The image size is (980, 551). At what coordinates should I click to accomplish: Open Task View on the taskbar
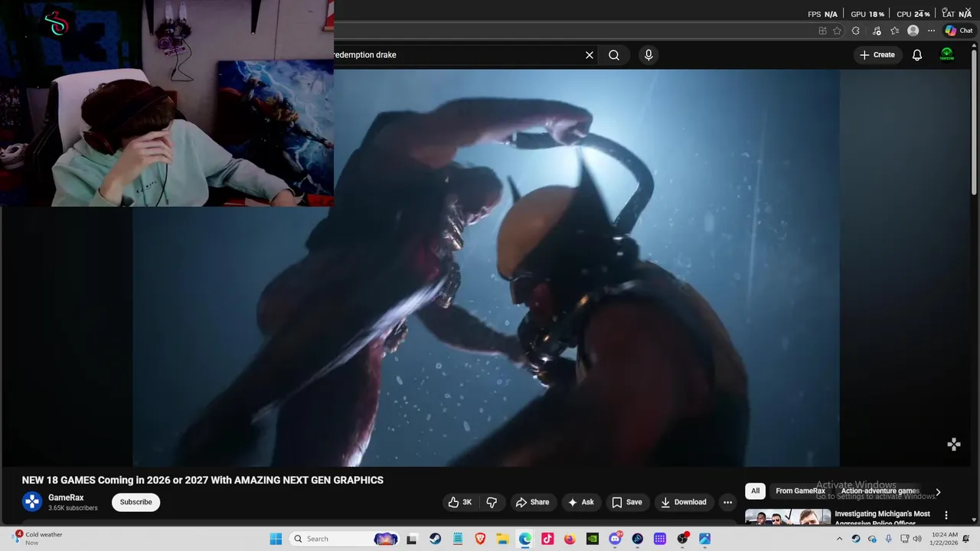point(411,539)
